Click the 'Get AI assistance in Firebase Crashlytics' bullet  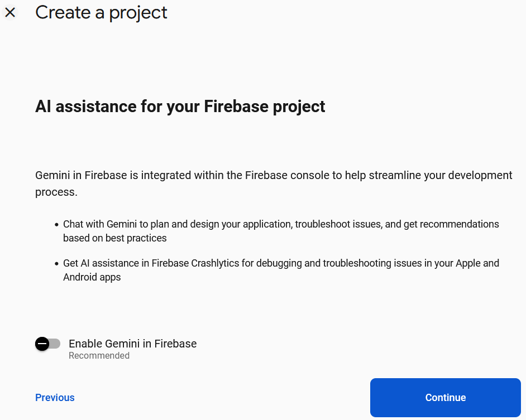pos(281,263)
